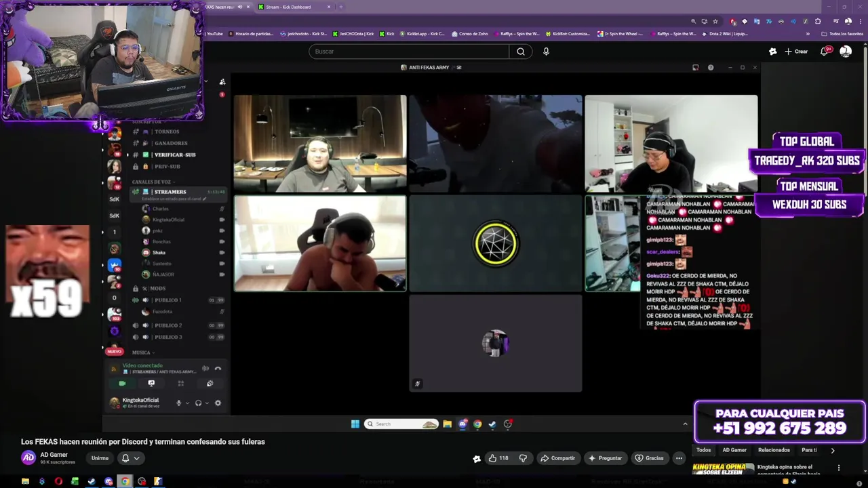
Task: Open options for the Kingteka opina video
Action: tap(839, 468)
